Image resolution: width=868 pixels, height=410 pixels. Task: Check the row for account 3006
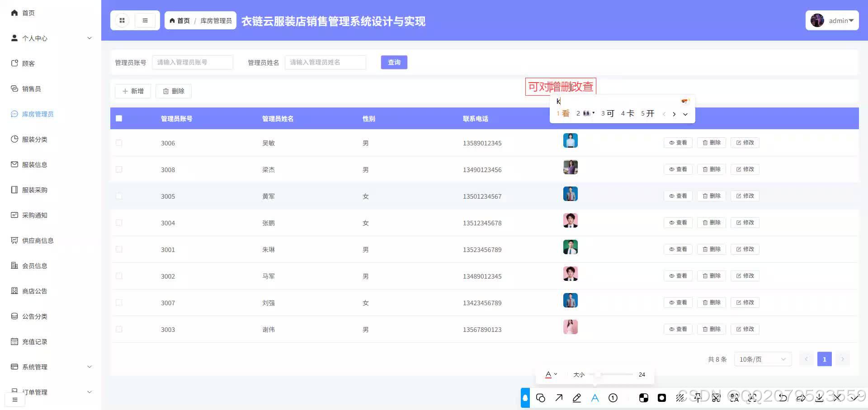pos(119,143)
